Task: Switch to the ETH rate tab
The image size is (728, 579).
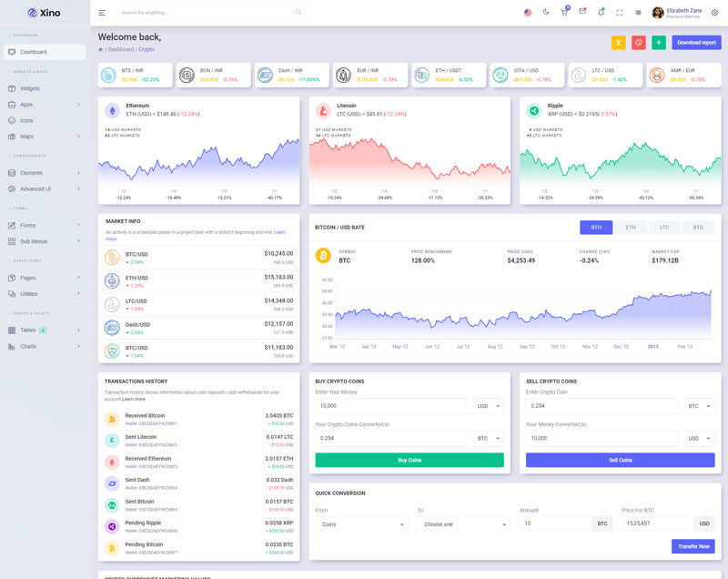Action: (630, 228)
